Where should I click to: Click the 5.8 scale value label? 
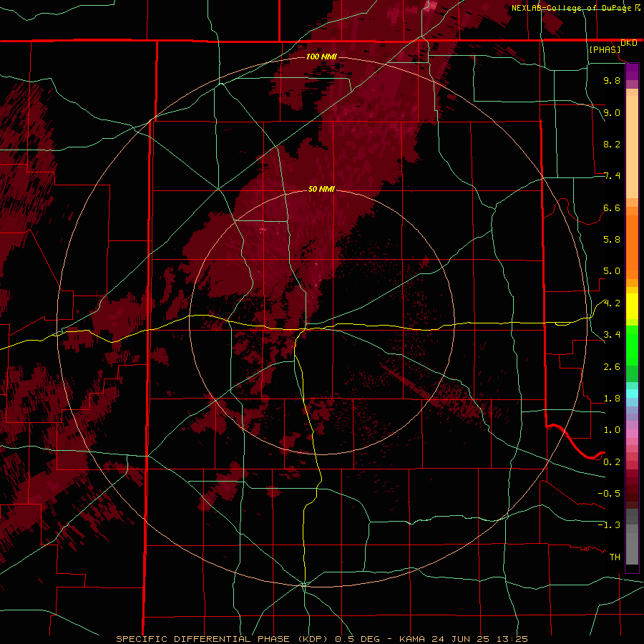coord(612,240)
